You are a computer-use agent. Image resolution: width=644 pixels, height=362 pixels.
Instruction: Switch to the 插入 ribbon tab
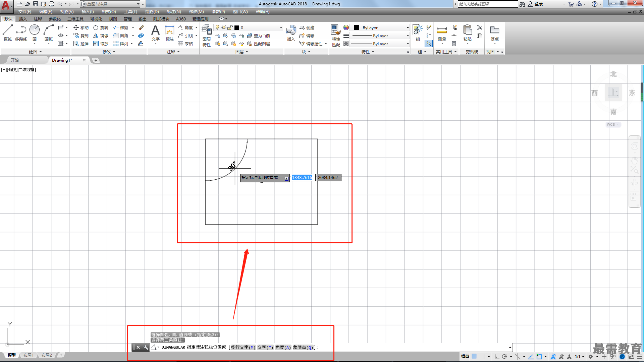pyautogui.click(x=23, y=19)
